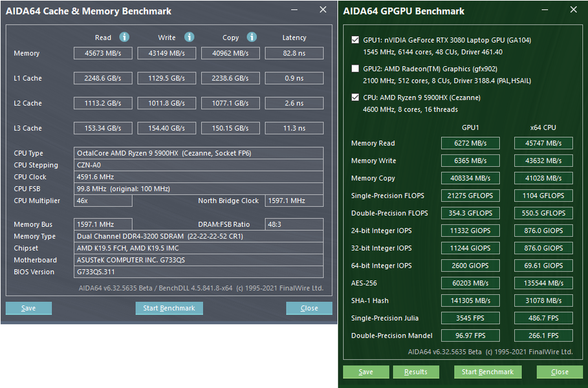Click CPU FSB value 99.8 MHz
This screenshot has width=588, height=388.
pyautogui.click(x=199, y=189)
